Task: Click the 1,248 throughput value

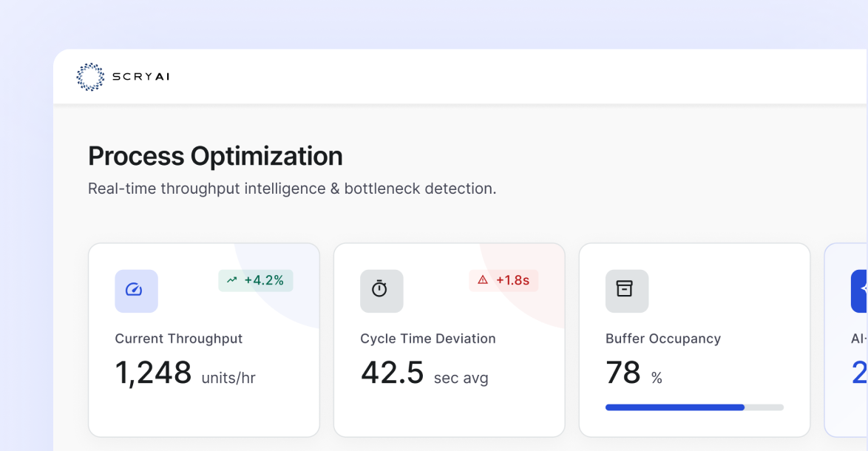Action: (x=153, y=373)
